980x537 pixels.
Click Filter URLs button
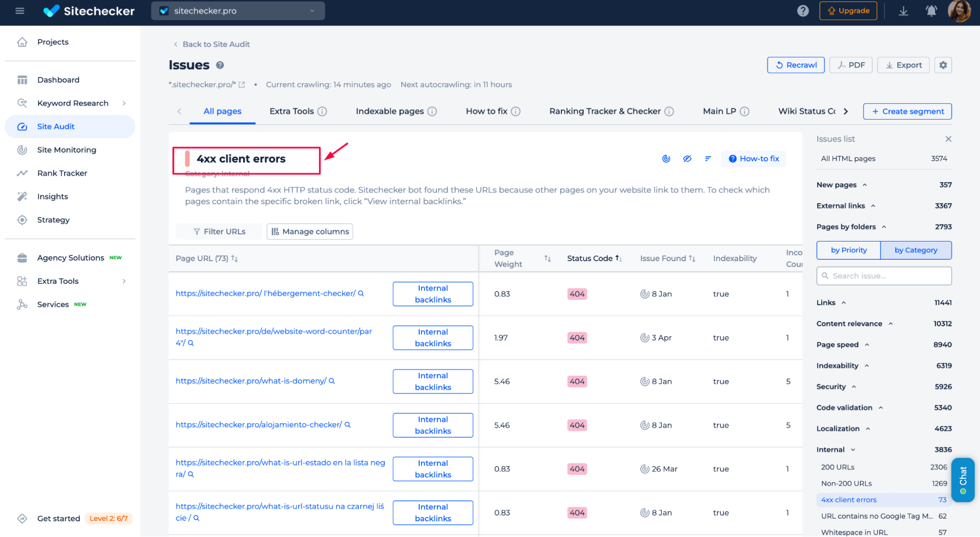219,232
